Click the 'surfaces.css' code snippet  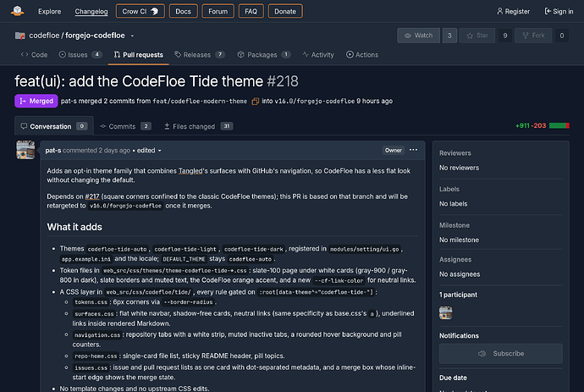tap(94, 314)
